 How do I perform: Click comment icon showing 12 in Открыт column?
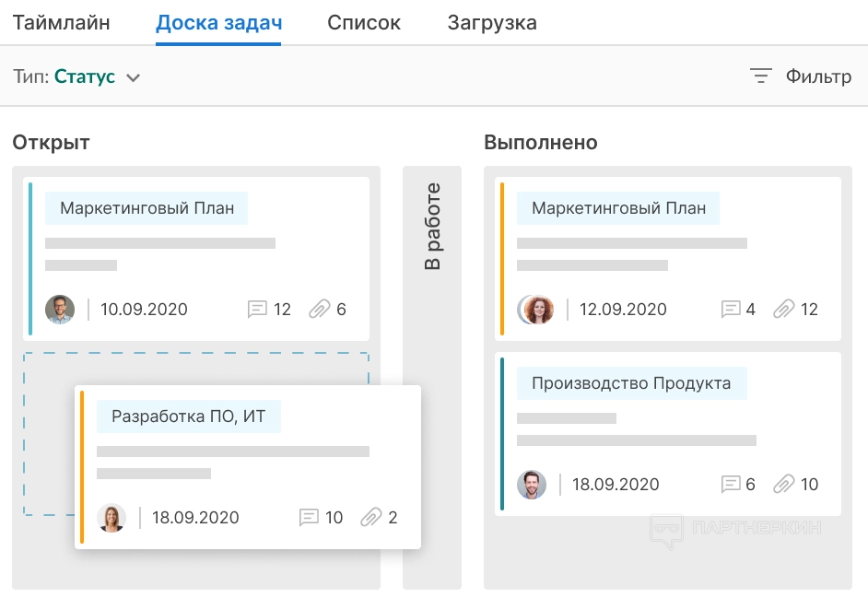[x=257, y=310]
